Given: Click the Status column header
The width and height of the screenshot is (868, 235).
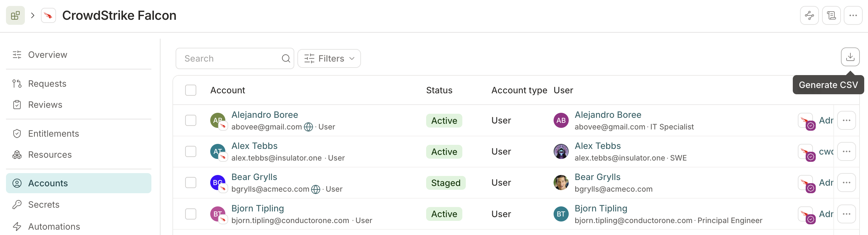Looking at the screenshot, I should [x=439, y=90].
